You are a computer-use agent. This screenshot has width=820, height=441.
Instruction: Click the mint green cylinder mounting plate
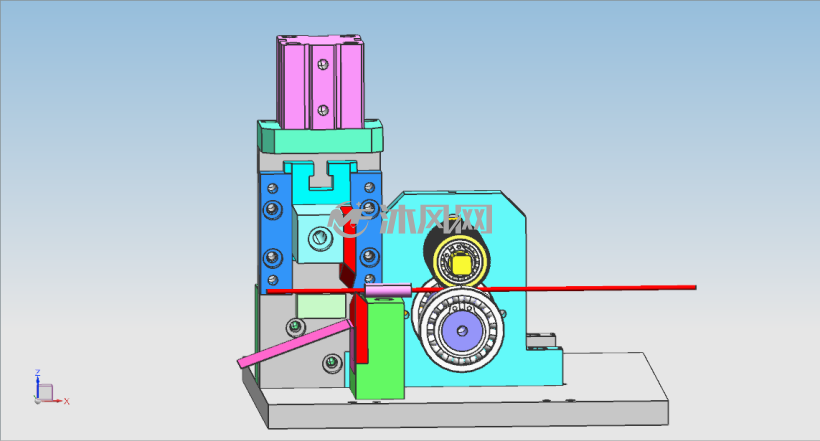320,137
